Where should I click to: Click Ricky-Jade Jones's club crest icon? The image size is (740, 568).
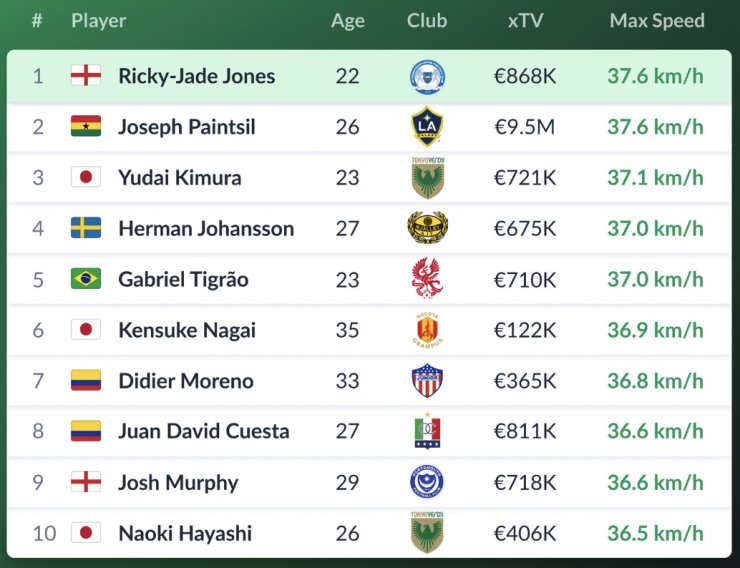(427, 77)
